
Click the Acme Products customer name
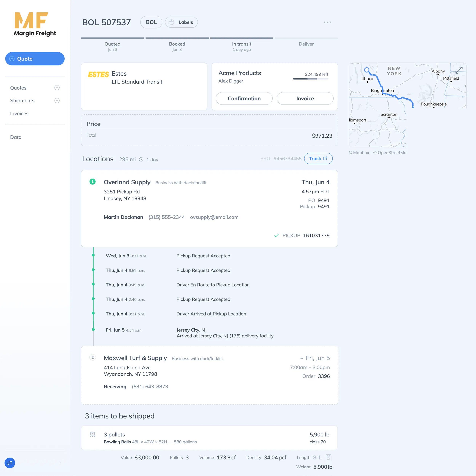coord(240,73)
